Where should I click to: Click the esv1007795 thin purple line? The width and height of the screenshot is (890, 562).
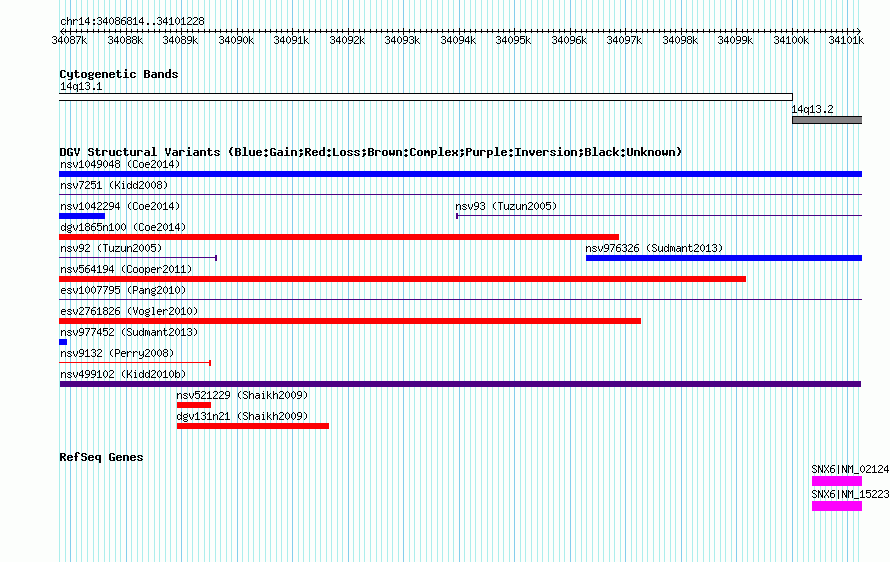coord(460,300)
